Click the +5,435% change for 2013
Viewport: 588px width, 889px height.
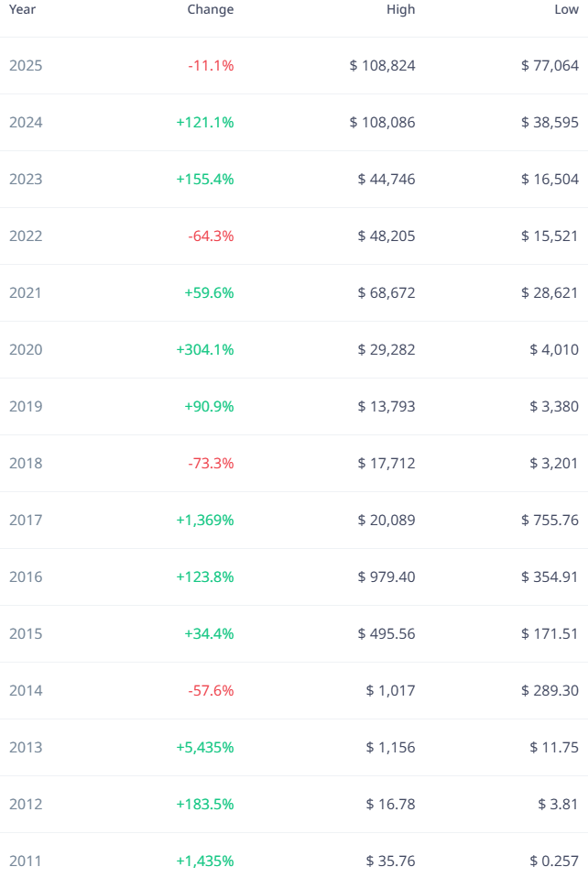click(205, 747)
